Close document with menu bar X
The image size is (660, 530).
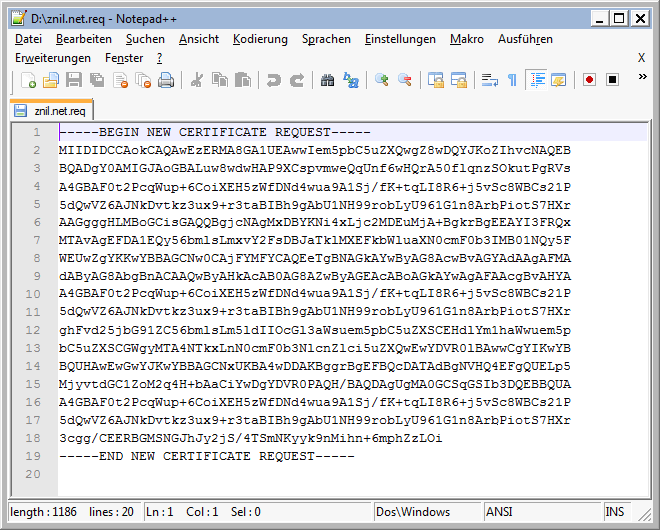(x=641, y=58)
